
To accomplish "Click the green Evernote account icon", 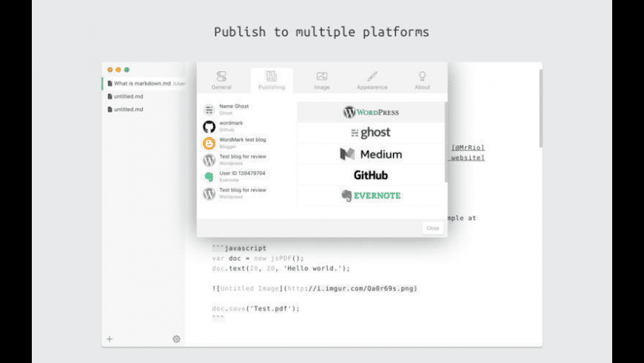I will (209, 177).
